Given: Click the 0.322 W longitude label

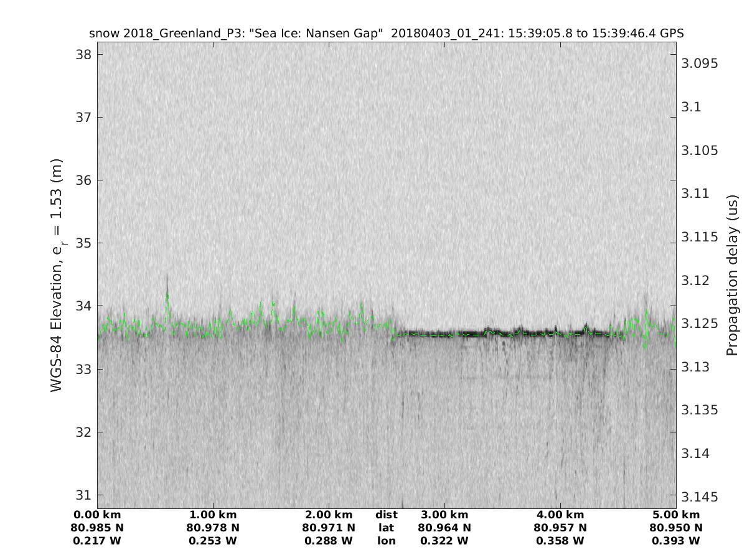Looking at the screenshot, I should tap(444, 541).
